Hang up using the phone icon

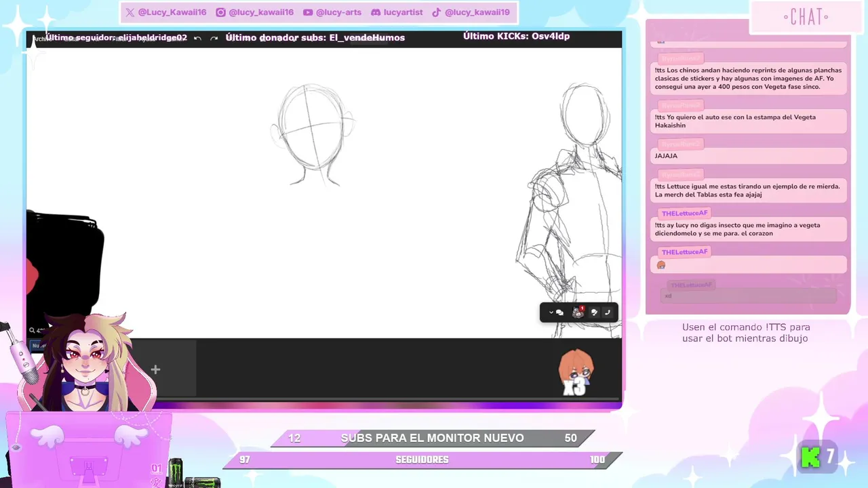coord(608,312)
